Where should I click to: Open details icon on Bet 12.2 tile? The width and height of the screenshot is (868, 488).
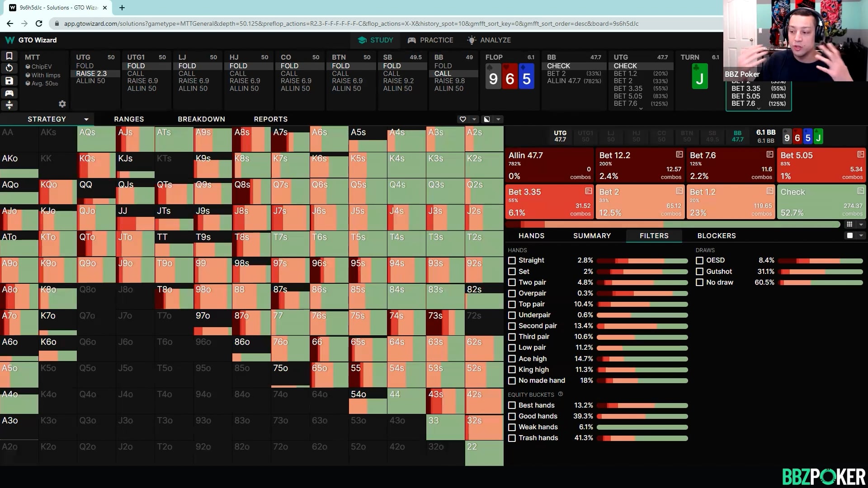(x=679, y=155)
